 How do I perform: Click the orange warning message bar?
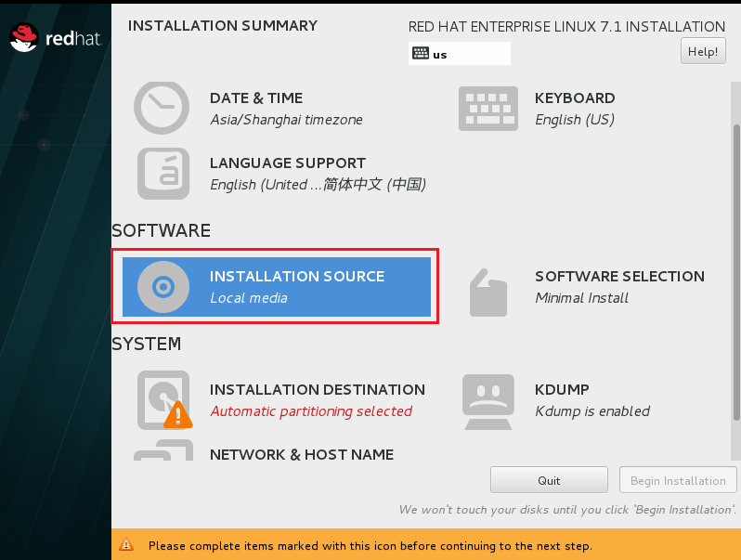click(426, 544)
